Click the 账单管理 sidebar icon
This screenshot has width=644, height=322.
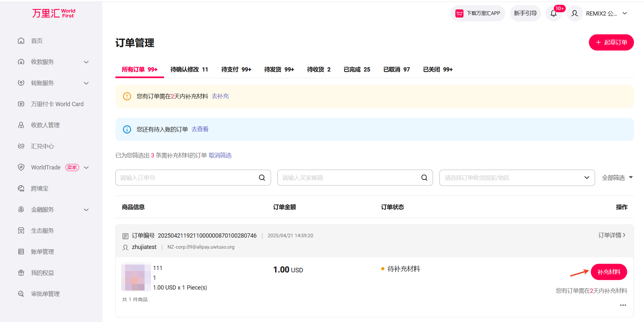click(x=21, y=251)
